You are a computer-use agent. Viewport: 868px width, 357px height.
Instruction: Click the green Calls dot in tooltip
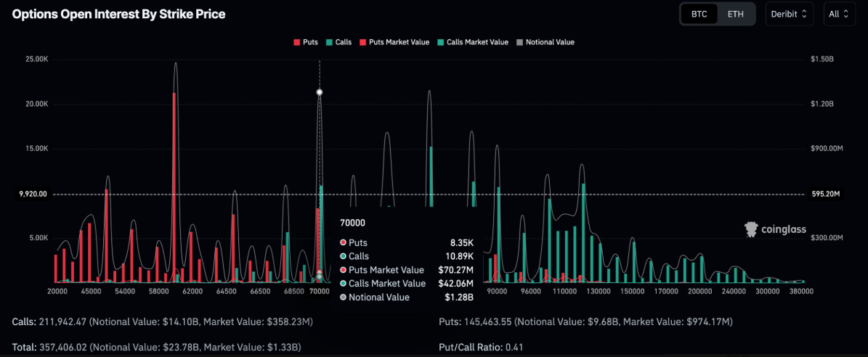pos(343,256)
